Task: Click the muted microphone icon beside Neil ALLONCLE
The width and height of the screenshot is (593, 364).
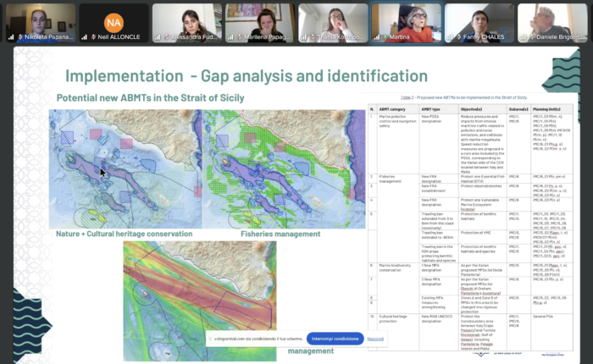Action: tap(91, 38)
